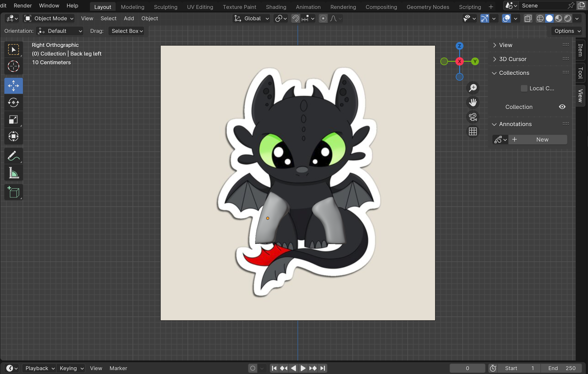Click the current frame field showing 0
Viewport: 588px width, 374px height.
tap(467, 368)
